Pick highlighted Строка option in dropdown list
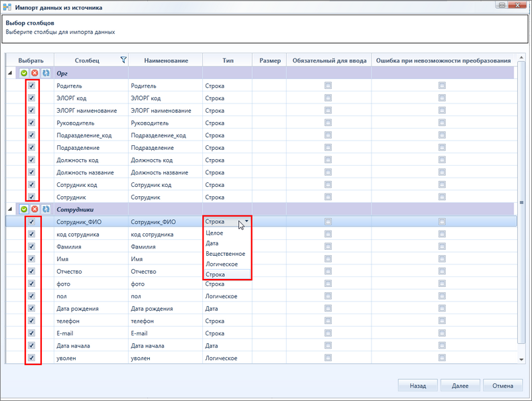Screen dimensions: 532x401 (227, 274)
